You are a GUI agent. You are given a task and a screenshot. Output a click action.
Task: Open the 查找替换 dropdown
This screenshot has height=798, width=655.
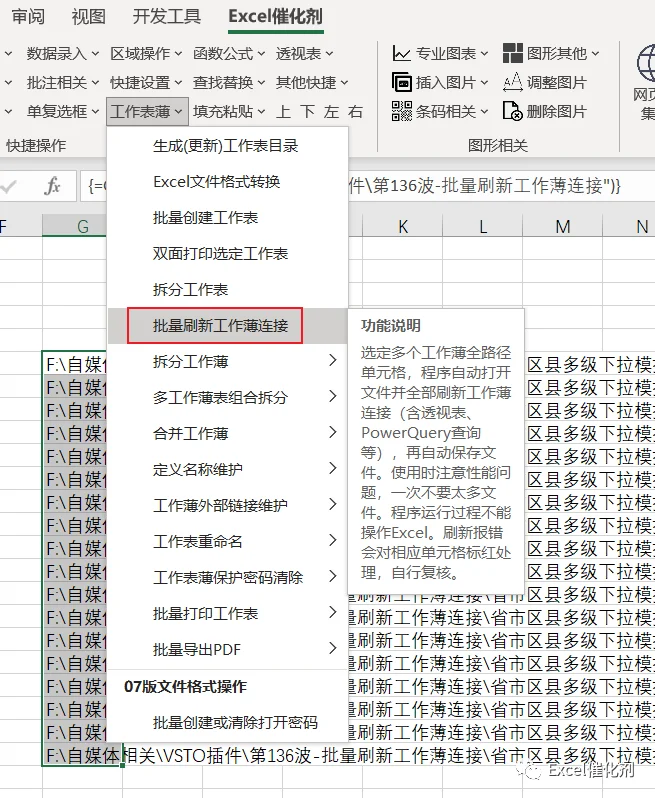[229, 82]
